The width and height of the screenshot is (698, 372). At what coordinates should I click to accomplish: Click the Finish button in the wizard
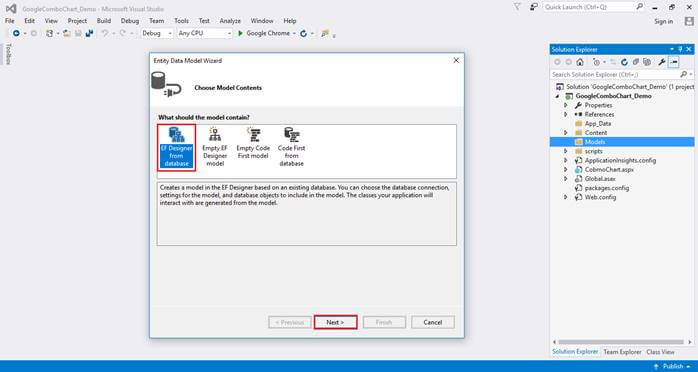pyautogui.click(x=384, y=322)
